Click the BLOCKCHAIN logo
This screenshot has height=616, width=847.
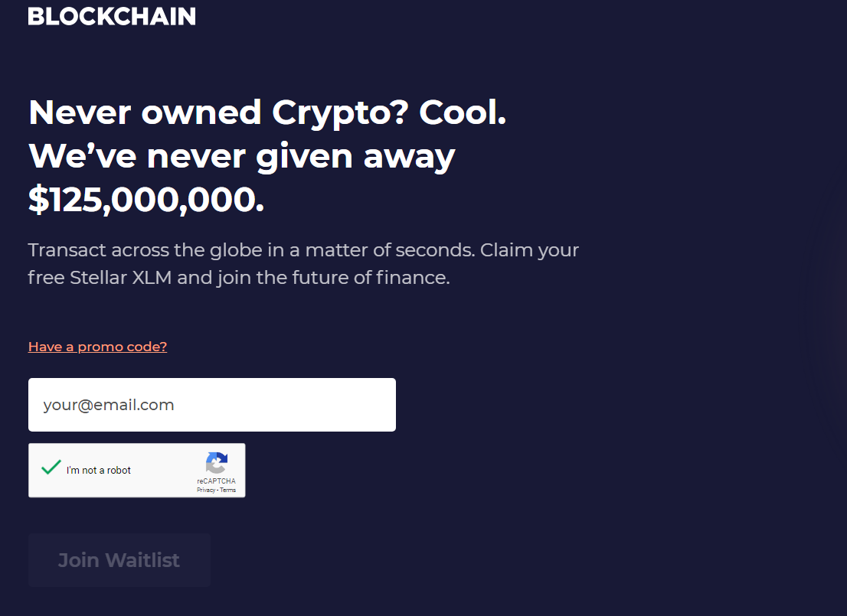click(112, 15)
